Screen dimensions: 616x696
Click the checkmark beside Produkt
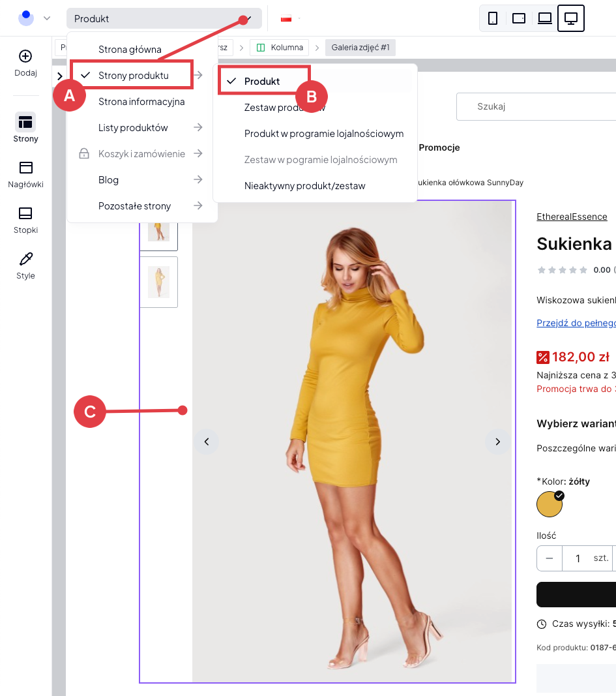click(231, 80)
